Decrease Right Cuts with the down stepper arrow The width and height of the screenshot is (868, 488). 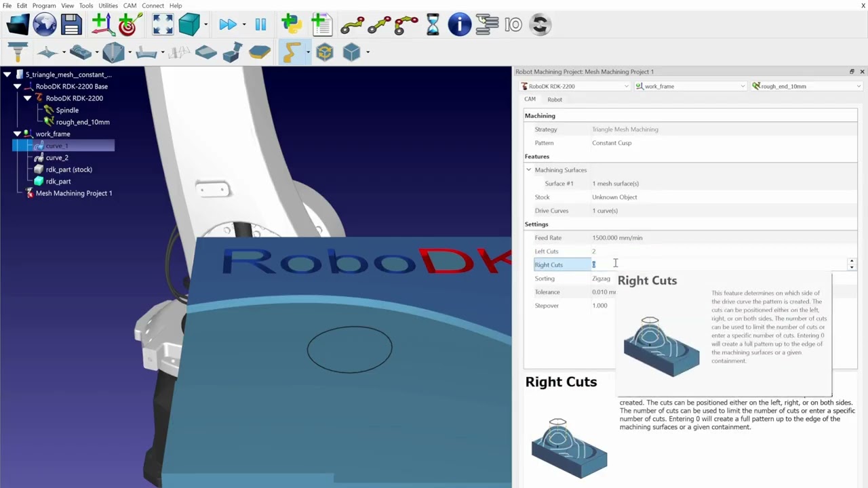tap(852, 268)
